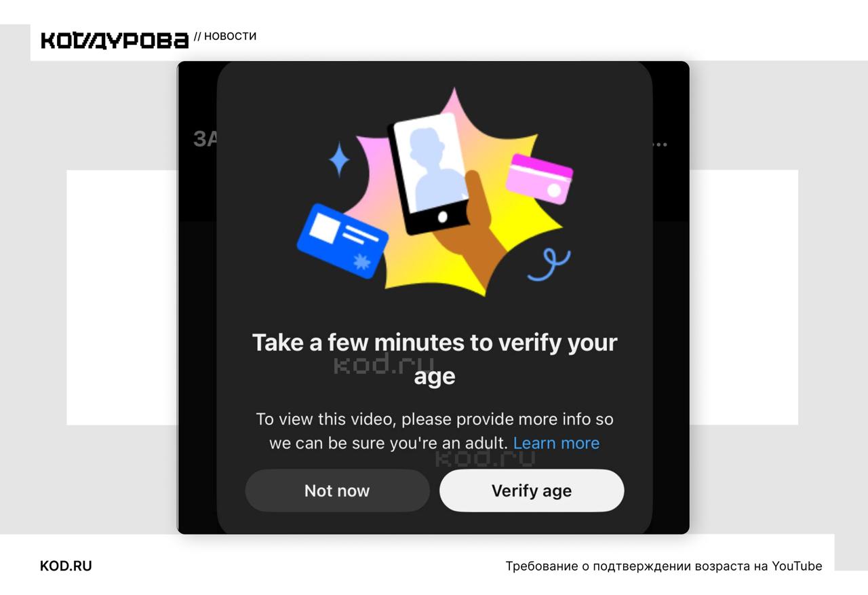This screenshot has height=595, width=868.
Task: Open the Learn more link
Action: click(556, 443)
